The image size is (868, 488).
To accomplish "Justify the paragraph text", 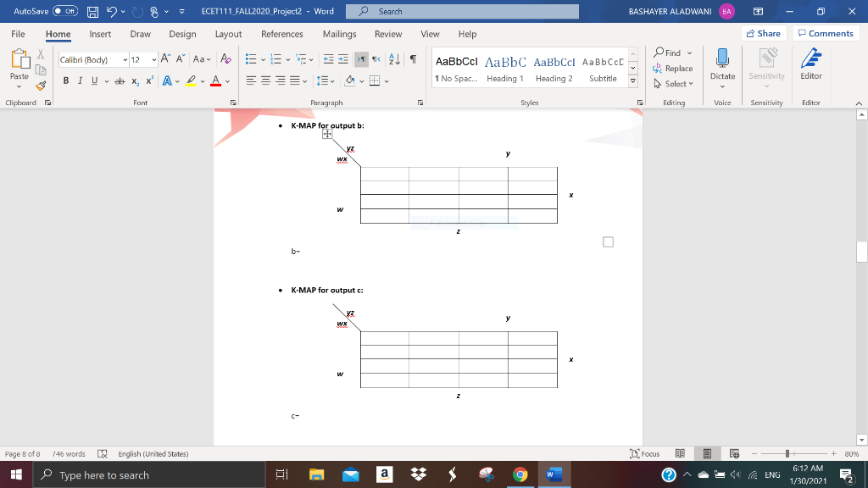I will pyautogui.click(x=295, y=81).
